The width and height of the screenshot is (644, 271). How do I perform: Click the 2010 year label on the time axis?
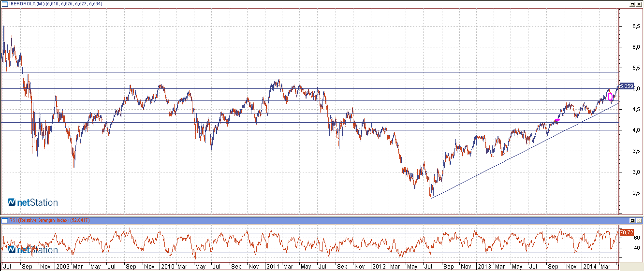pos(167,266)
